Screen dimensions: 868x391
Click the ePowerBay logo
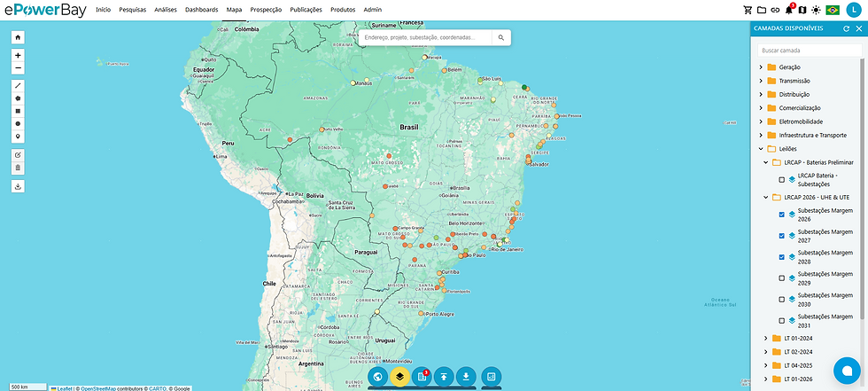coord(45,10)
